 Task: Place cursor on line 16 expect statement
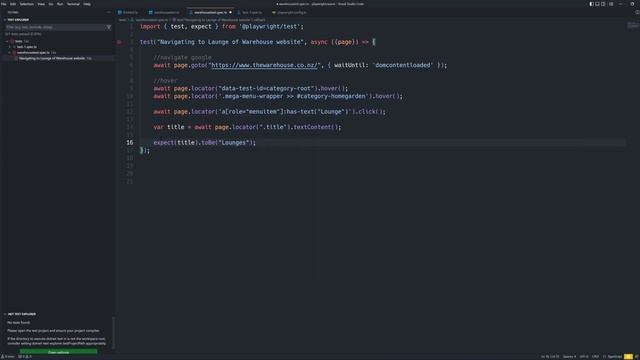tap(204, 143)
